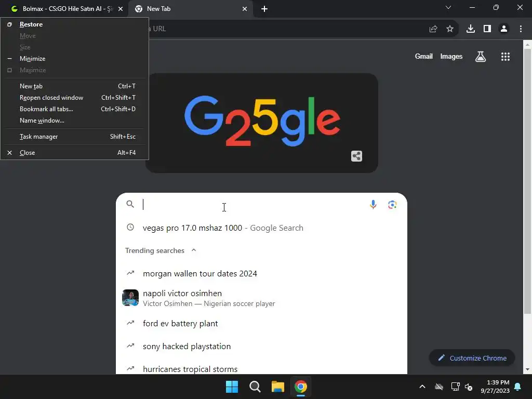The image size is (532, 399).
Task: Search by image with Google Lens
Action: 392,205
